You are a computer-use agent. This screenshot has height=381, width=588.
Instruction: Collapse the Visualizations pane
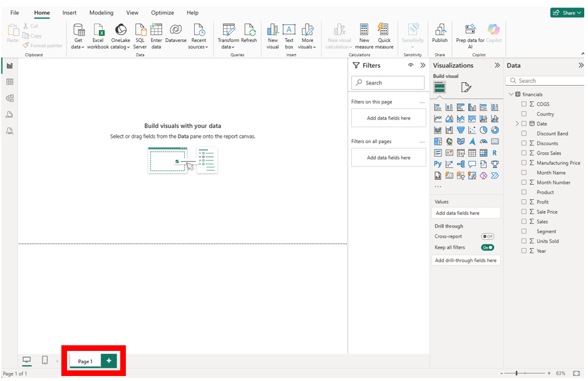(x=497, y=65)
